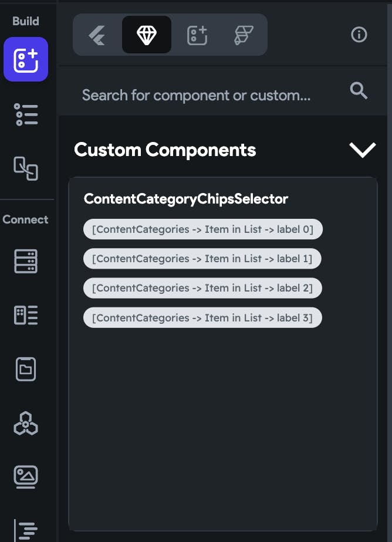
Task: Open the search magnifier in the component search bar
Action: [359, 91]
